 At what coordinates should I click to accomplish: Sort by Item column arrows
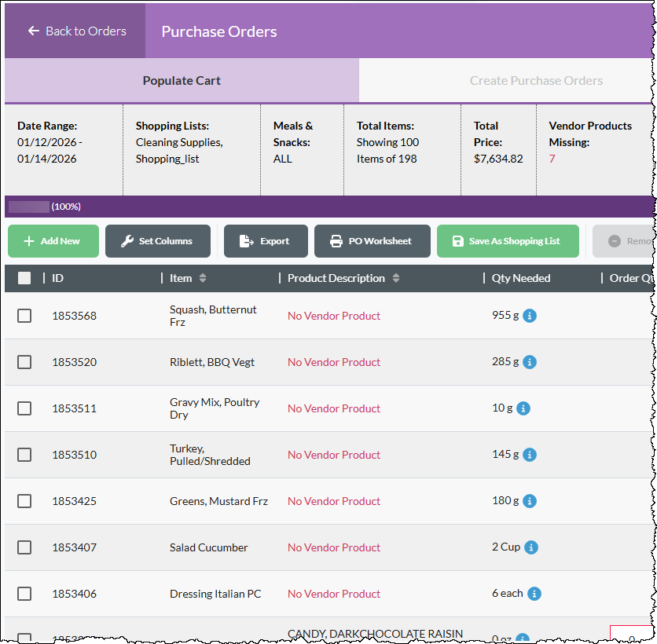point(203,278)
